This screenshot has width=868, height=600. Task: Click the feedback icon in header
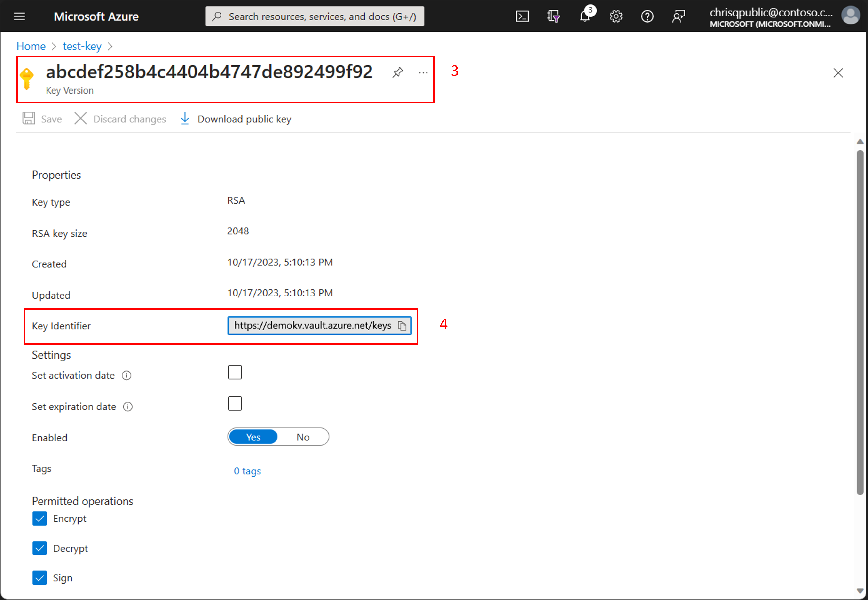[x=678, y=16]
